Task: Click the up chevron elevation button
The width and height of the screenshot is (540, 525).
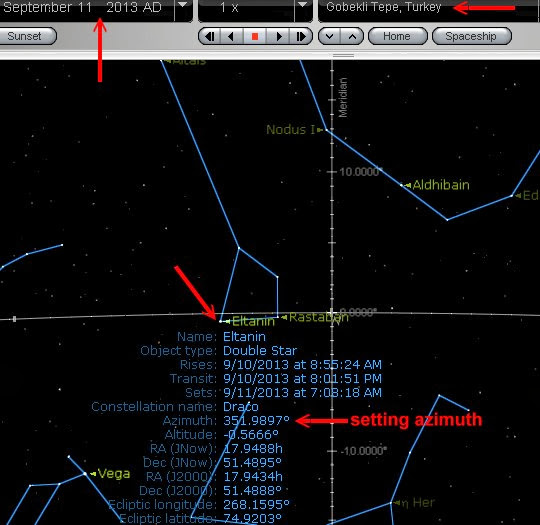Action: coord(352,36)
